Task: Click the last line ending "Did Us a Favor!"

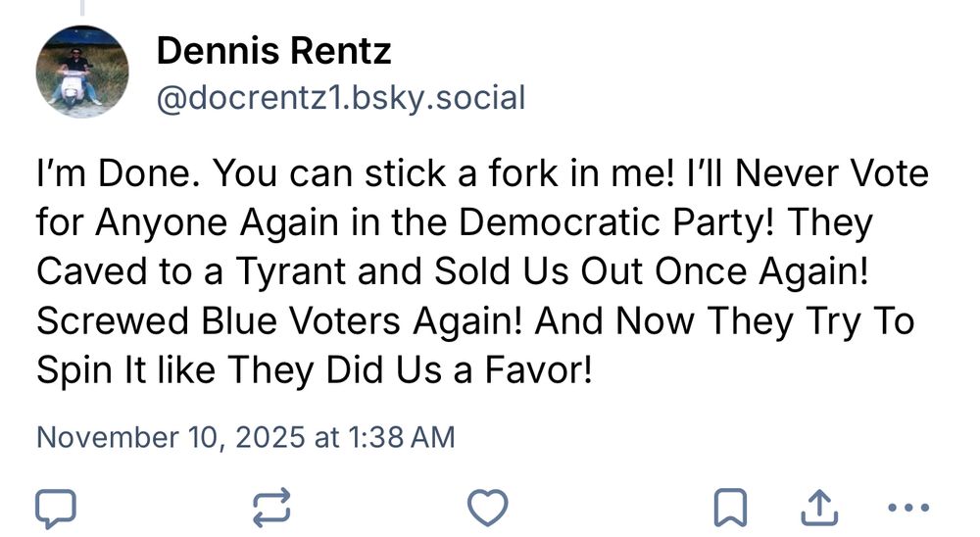Action: pyautogui.click(x=314, y=371)
